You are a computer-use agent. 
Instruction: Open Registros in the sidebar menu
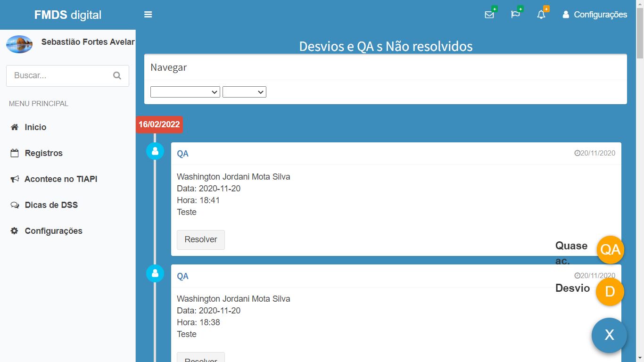coord(43,153)
